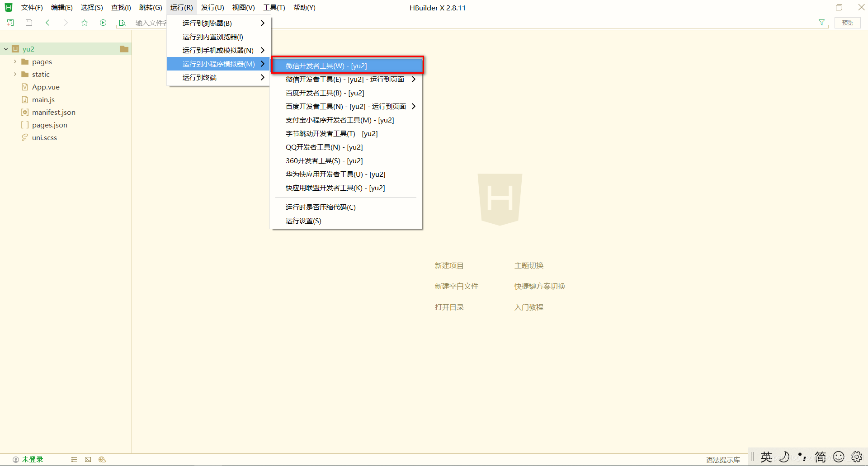Click the 入门教程 link
This screenshot has height=466, width=868.
(529, 307)
